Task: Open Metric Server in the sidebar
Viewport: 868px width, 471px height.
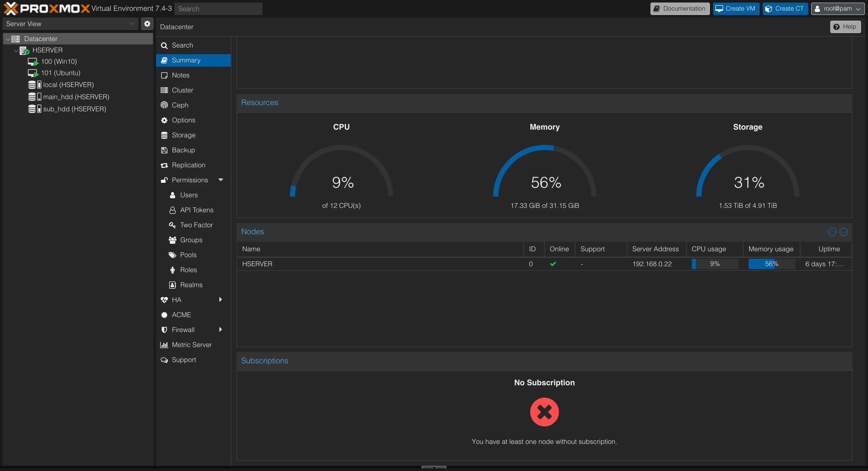Action: 191,345
